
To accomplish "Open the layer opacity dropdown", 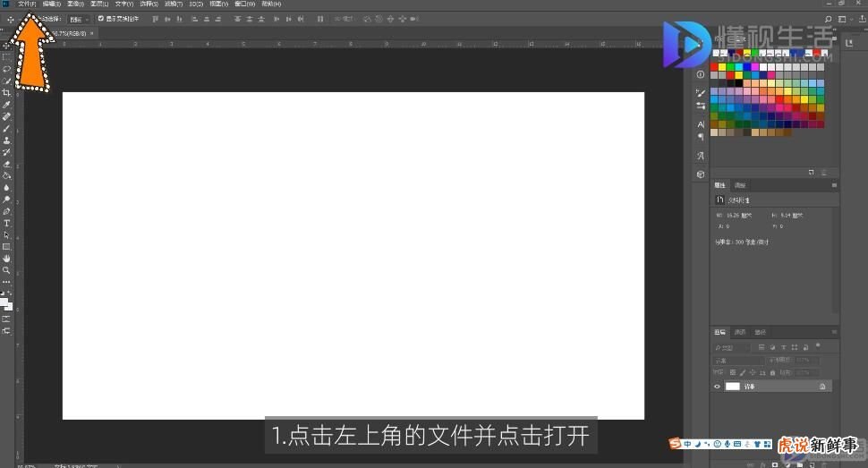I will pos(807,360).
